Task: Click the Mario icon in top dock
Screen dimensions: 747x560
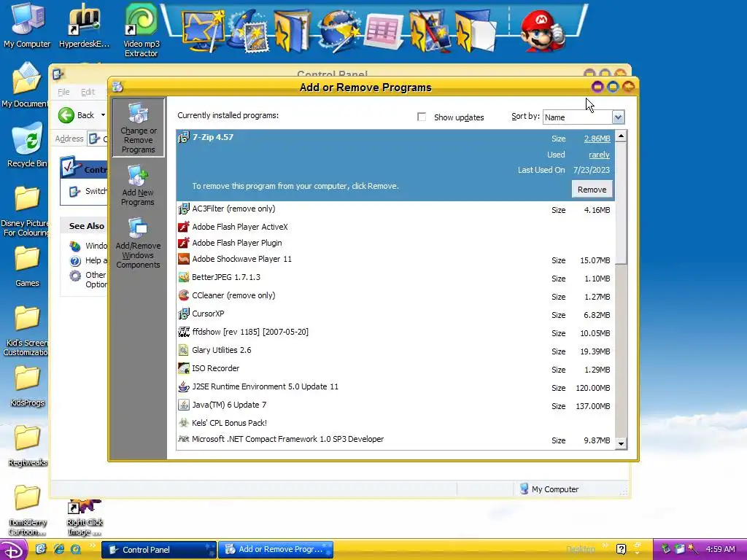Action: [542, 31]
